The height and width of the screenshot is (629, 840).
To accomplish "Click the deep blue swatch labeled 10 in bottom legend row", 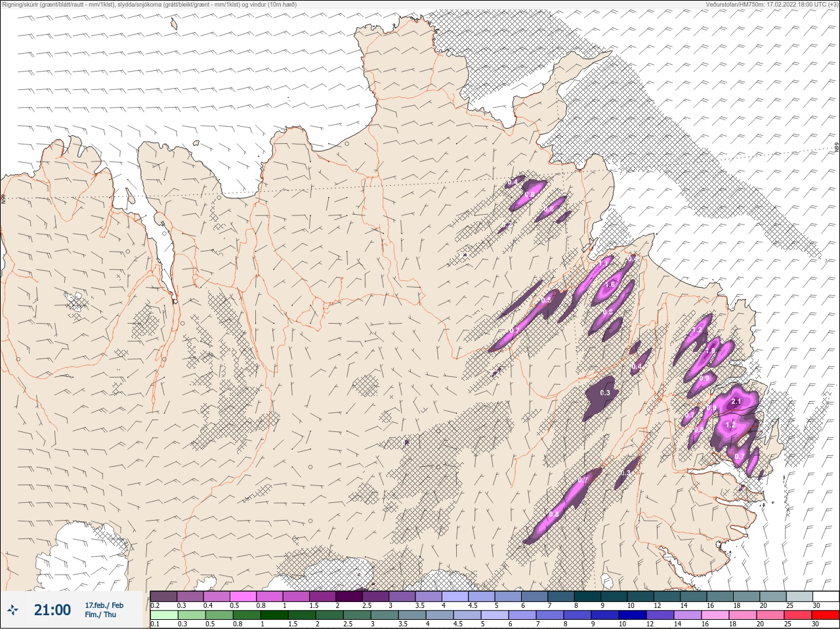I will click(x=632, y=615).
